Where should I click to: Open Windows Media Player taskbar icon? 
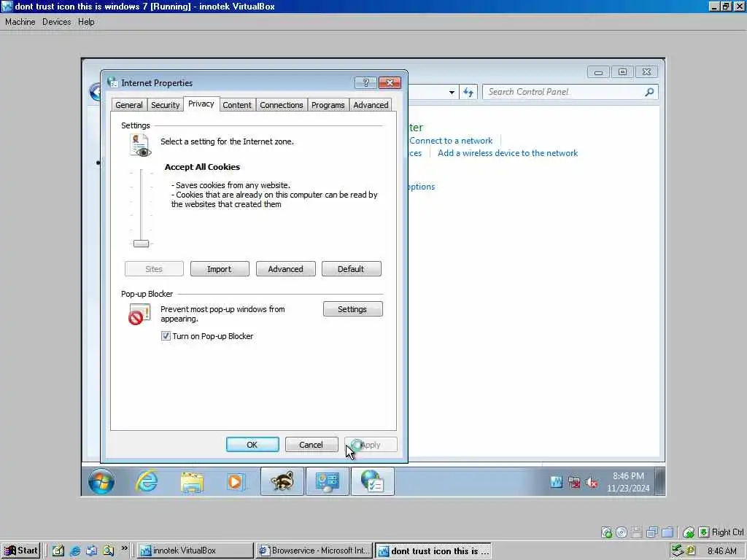(x=236, y=482)
